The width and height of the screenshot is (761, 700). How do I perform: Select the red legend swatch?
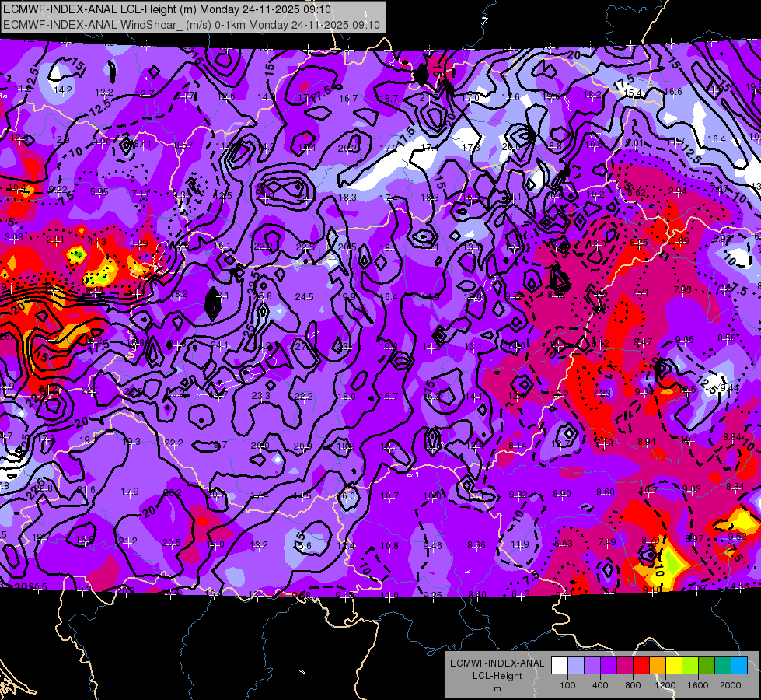[x=641, y=666]
